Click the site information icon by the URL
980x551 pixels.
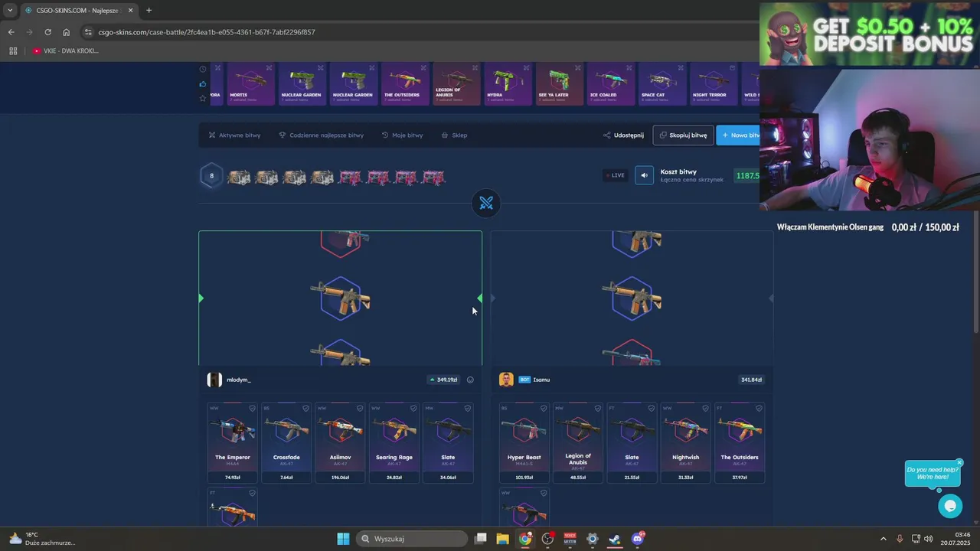pos(88,32)
